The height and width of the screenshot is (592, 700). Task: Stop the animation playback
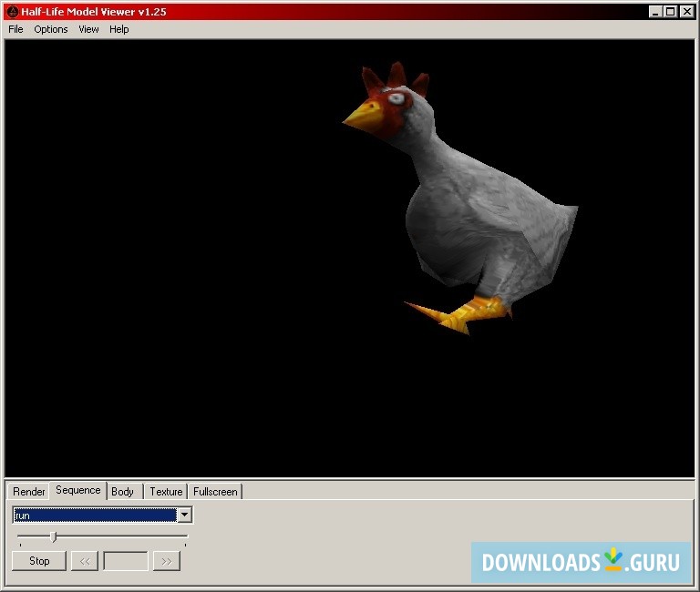tap(39, 561)
